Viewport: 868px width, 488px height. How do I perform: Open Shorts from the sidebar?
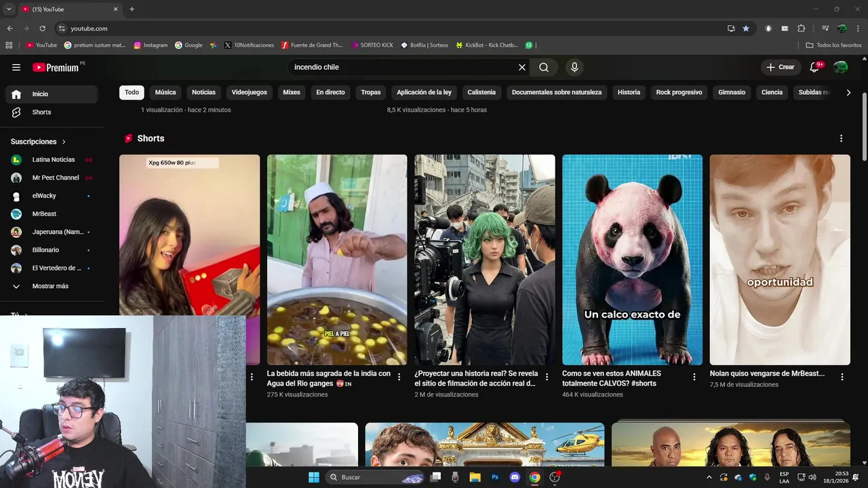point(52,112)
